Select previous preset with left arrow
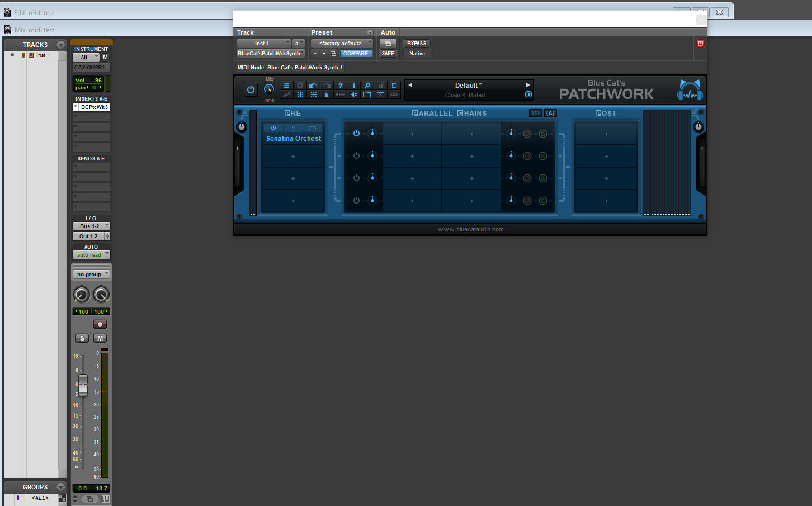Viewport: 812px width, 506px height. pos(410,85)
